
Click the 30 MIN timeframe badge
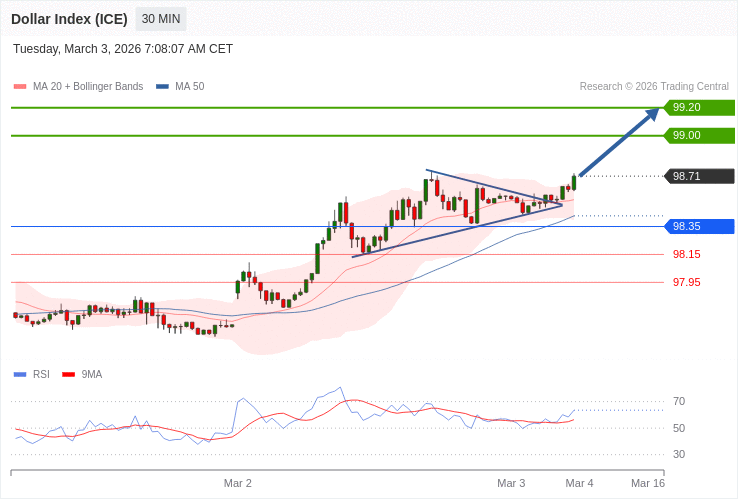pyautogui.click(x=161, y=19)
